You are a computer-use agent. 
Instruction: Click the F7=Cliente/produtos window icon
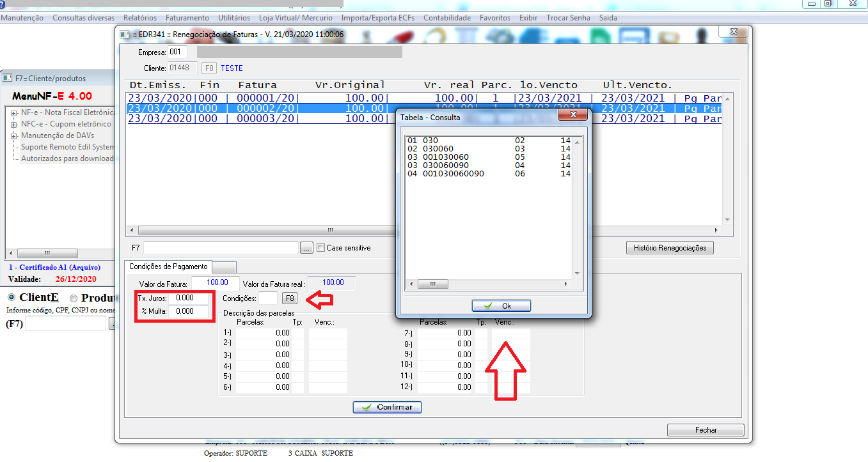tap(8, 79)
